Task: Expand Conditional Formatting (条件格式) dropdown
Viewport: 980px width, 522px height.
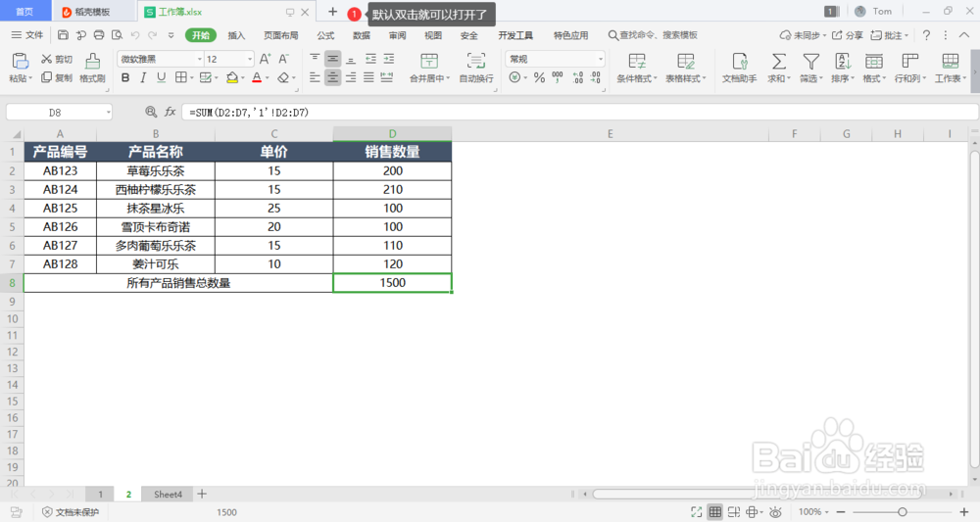Action: pyautogui.click(x=655, y=78)
